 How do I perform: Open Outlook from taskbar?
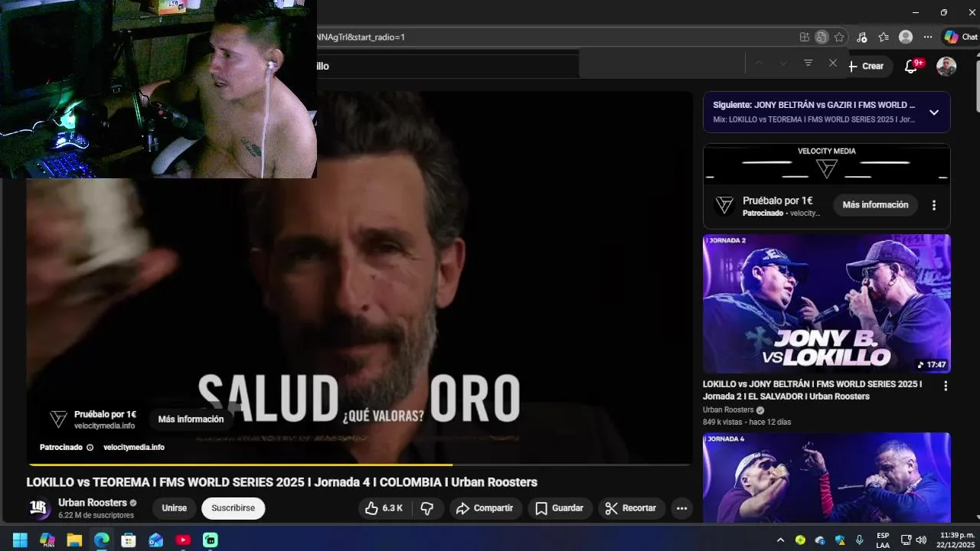(x=156, y=540)
